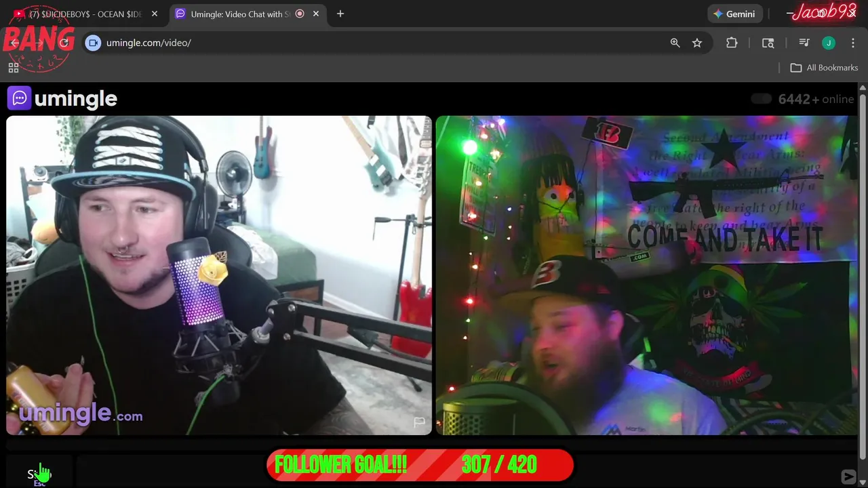Click the left webcam video feed
Viewport: 868px width, 488px height.
coord(219,275)
